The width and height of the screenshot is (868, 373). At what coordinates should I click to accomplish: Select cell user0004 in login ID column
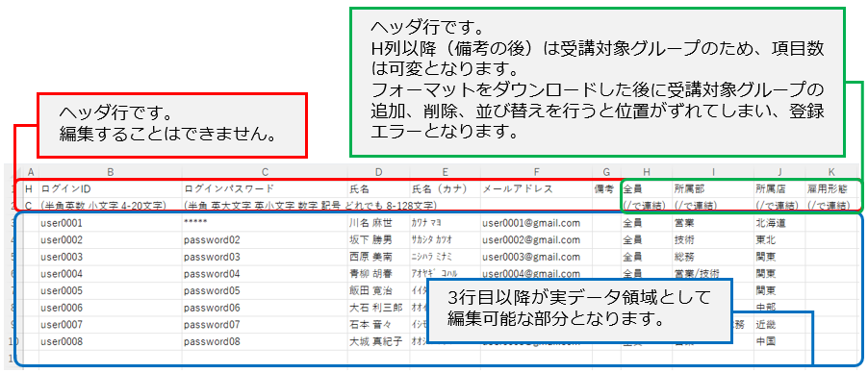tap(110, 274)
